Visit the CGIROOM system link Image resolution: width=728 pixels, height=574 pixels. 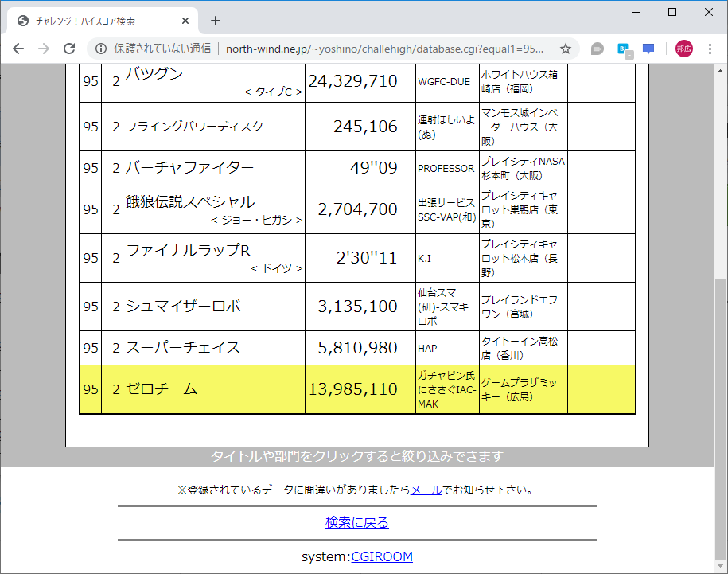point(382,556)
